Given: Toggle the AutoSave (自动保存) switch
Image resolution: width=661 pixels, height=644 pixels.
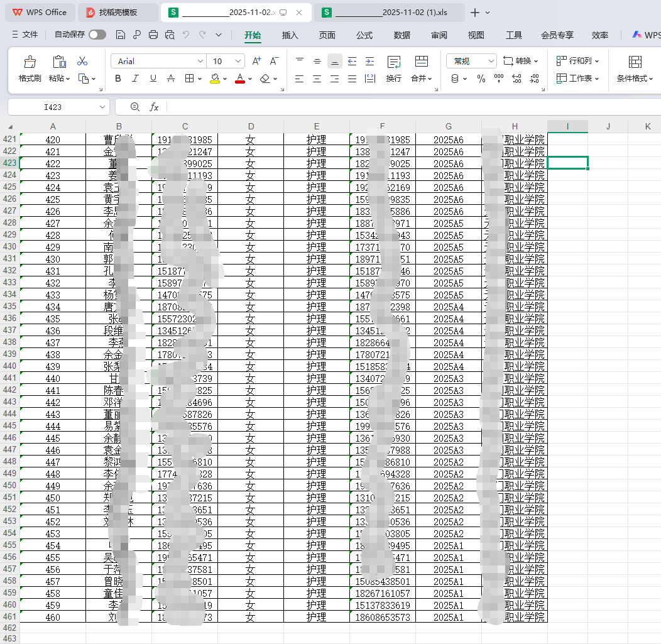Looking at the screenshot, I should [x=97, y=35].
